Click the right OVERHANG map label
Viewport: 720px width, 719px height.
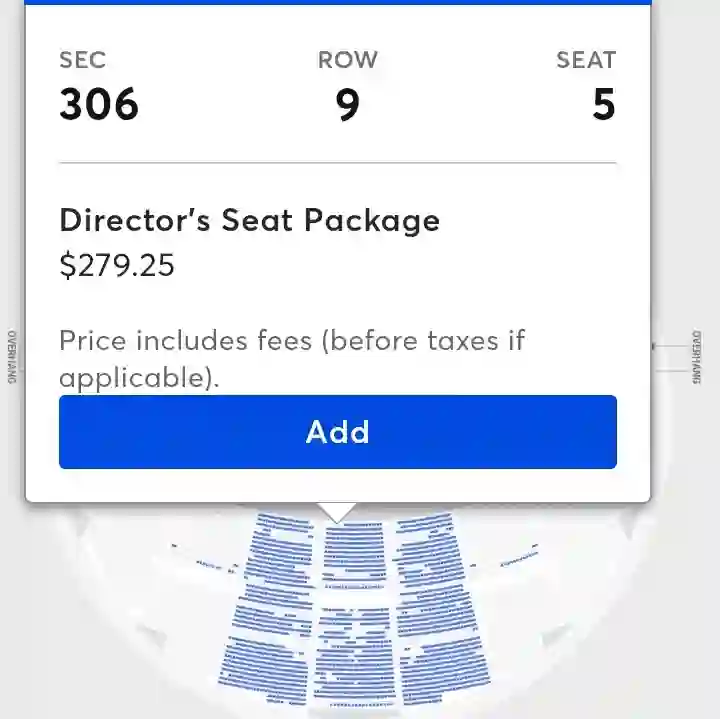697,357
